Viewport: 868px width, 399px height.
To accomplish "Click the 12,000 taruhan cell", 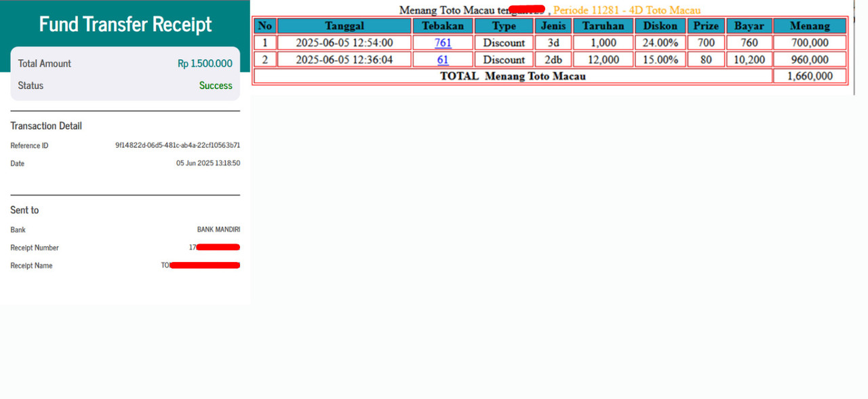I will click(603, 60).
